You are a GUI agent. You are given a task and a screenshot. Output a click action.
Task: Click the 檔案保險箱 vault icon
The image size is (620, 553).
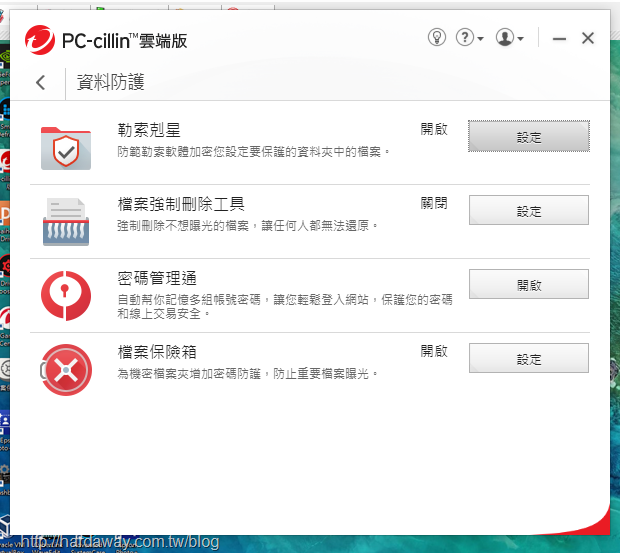66,370
